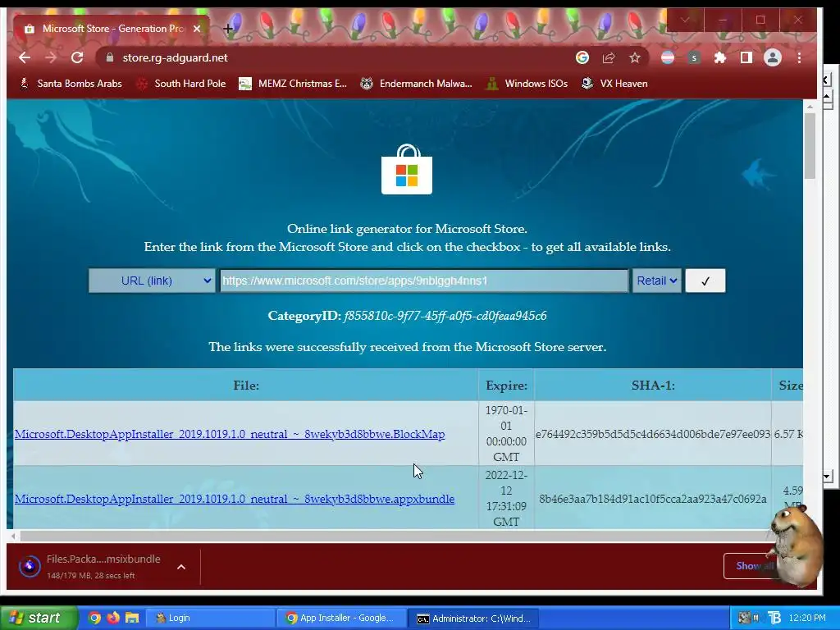The width and height of the screenshot is (840, 630).
Task: Open Windows ISOs bookmark
Action: [527, 84]
